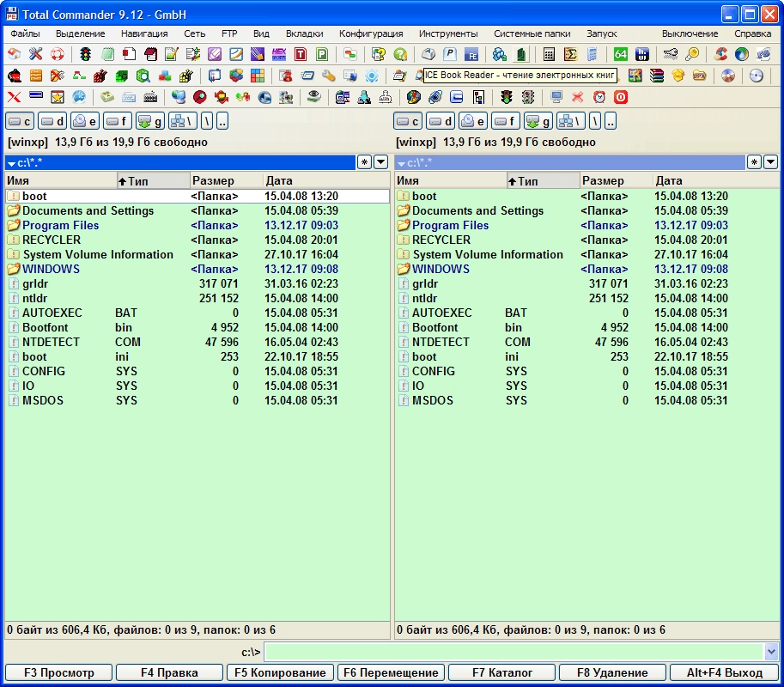Image resolution: width=784 pixels, height=687 pixels.
Task: Open the Справка menu
Action: coord(752,33)
